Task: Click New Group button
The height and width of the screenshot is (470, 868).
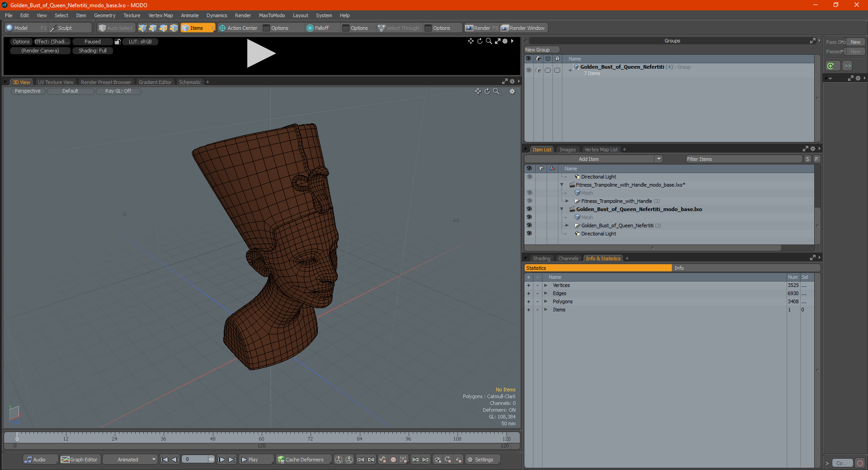Action: point(542,50)
